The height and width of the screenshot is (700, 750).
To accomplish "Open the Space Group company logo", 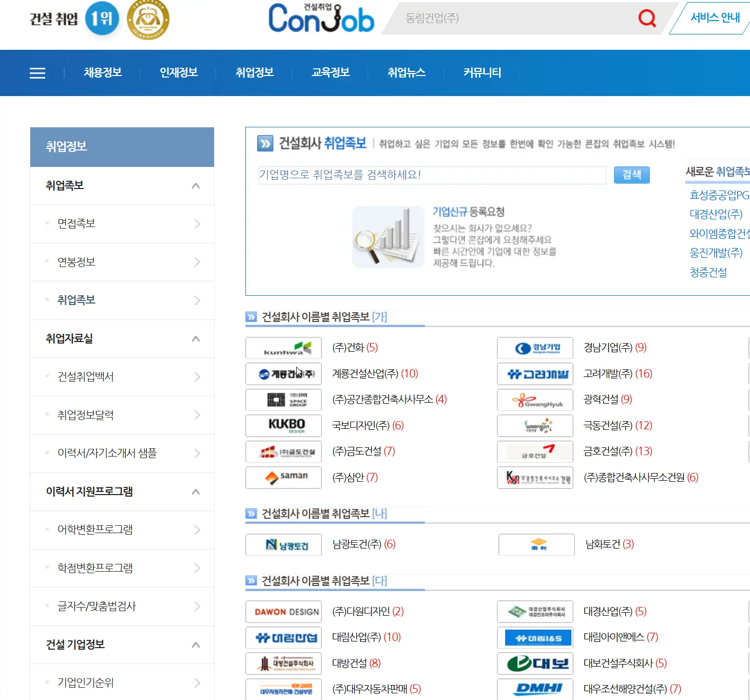I will [284, 400].
